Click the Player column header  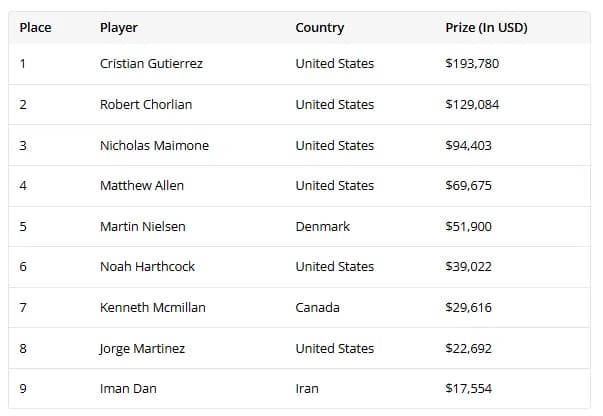119,28
